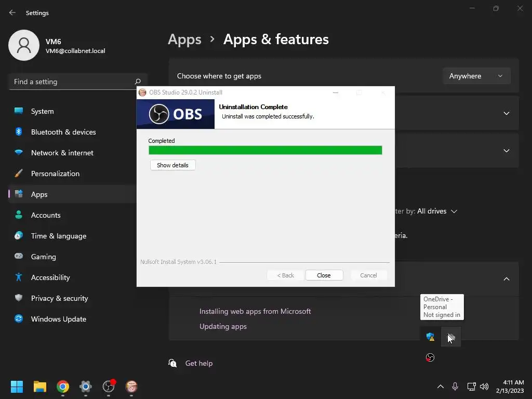Open Google Chrome from taskbar

coord(63,387)
